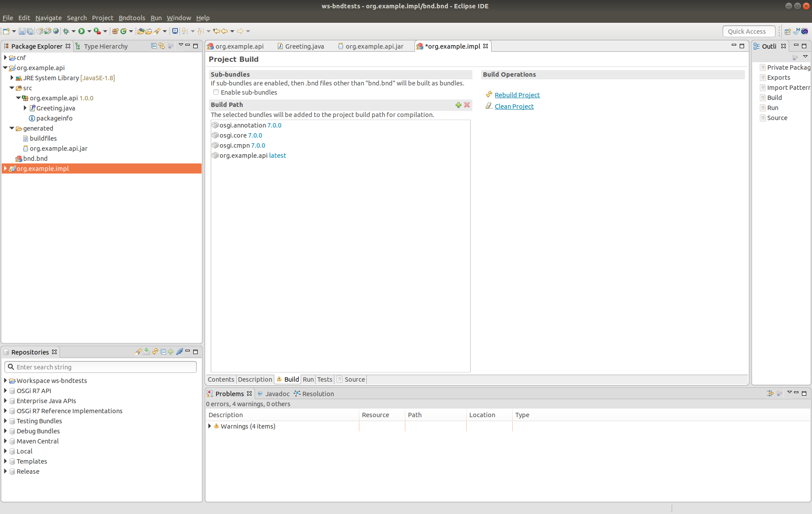
Task: Click the New wizard toolbar icon
Action: [x=6, y=31]
